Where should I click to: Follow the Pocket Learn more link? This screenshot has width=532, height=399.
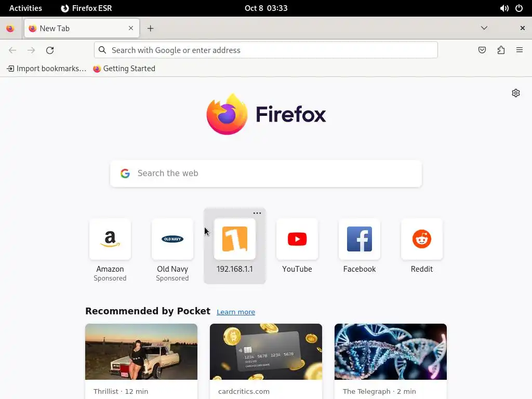[236, 312]
